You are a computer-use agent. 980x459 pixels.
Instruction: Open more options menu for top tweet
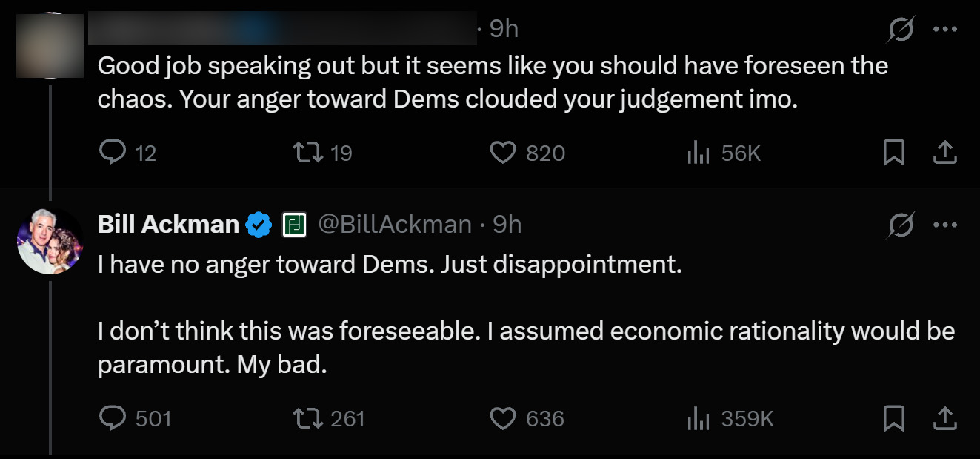point(945,29)
